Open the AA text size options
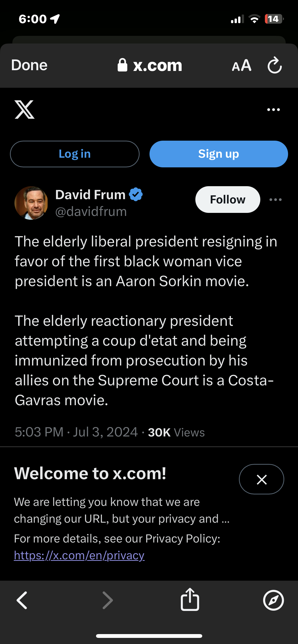Viewport: 298px width, 644px height. [241, 65]
